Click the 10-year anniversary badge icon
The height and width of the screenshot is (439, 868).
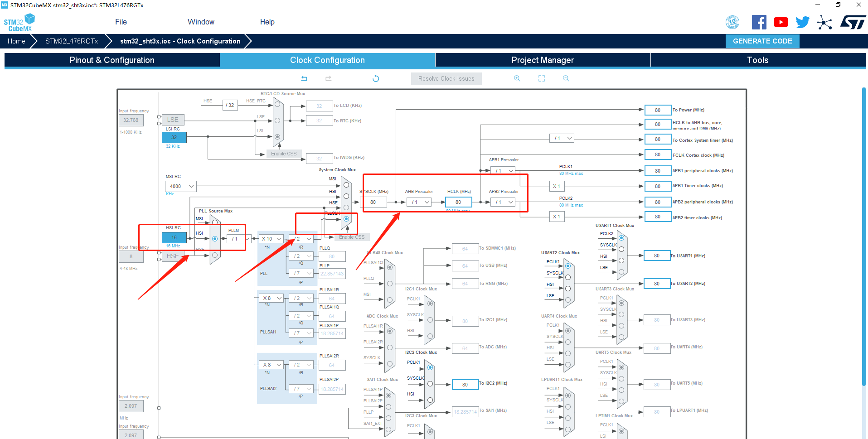pos(732,22)
